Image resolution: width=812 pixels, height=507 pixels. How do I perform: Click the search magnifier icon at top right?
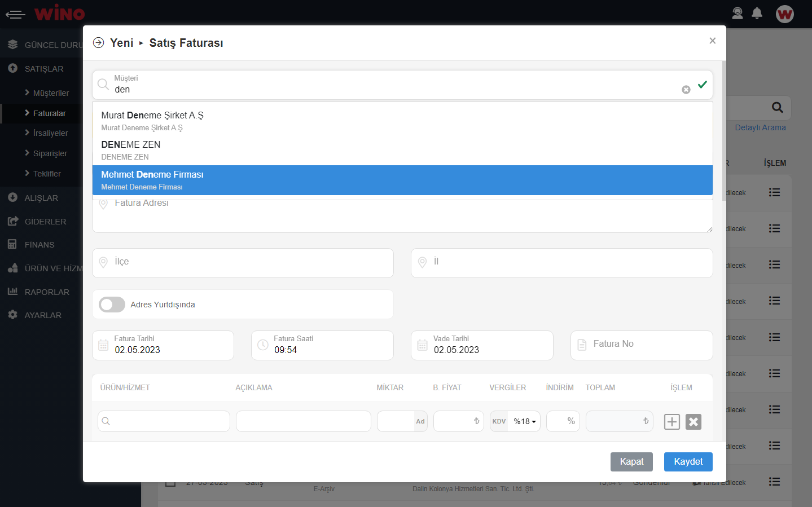pos(777,108)
